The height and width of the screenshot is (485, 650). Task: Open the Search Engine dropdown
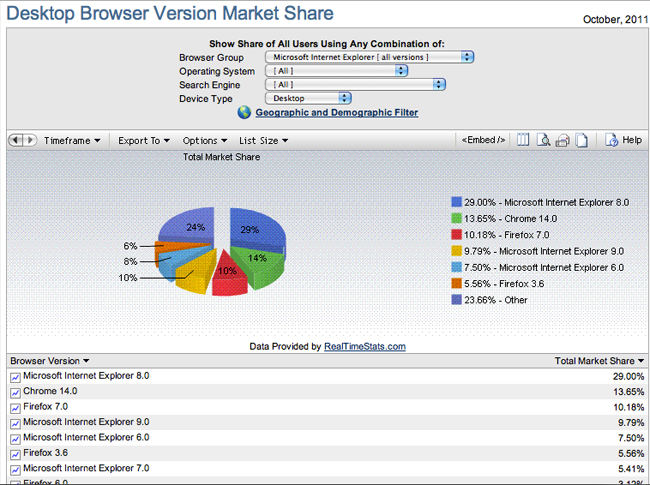pos(355,85)
